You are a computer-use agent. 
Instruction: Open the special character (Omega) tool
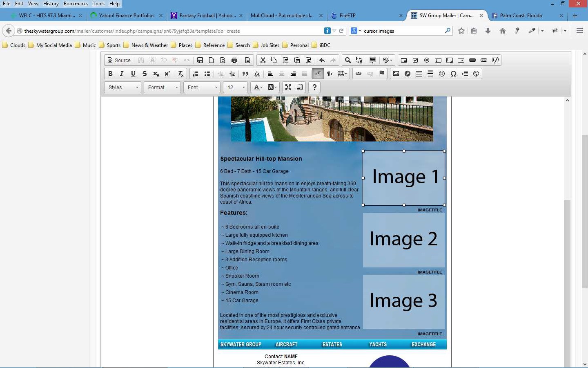[453, 74]
